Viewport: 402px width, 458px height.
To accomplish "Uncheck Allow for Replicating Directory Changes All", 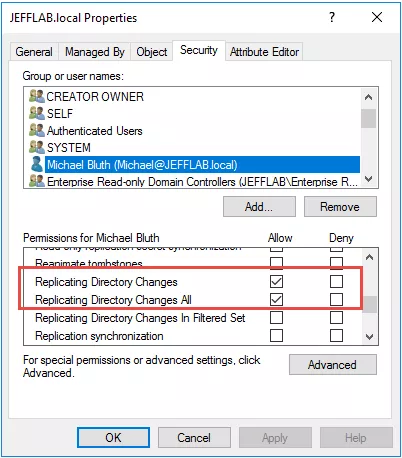I will (x=276, y=300).
